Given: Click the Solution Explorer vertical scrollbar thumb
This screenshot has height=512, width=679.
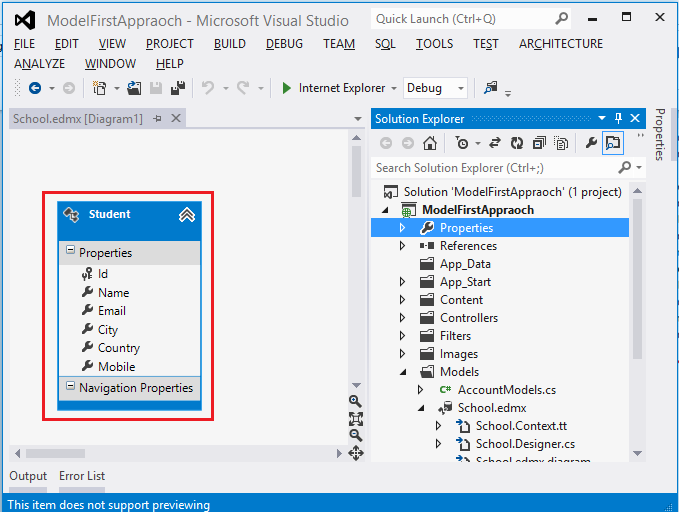Looking at the screenshot, I should point(637,279).
